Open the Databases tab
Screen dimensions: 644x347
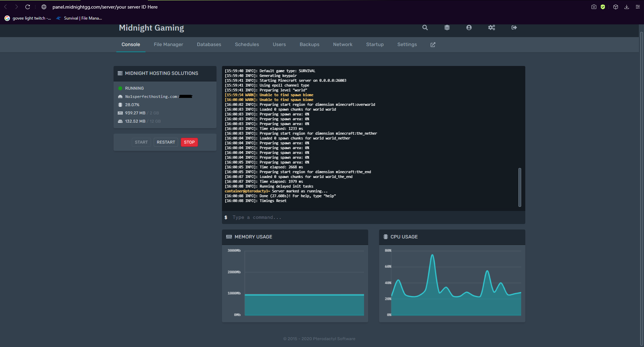(x=209, y=45)
